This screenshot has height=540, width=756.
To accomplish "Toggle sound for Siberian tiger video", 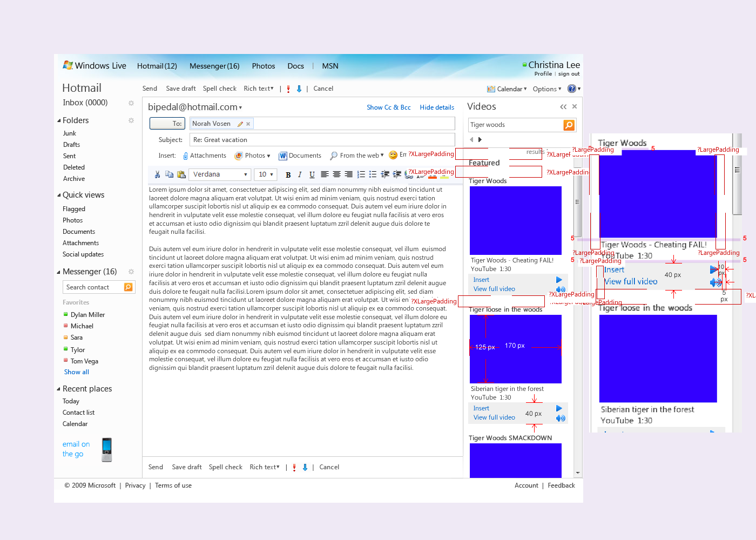I will 561,418.
